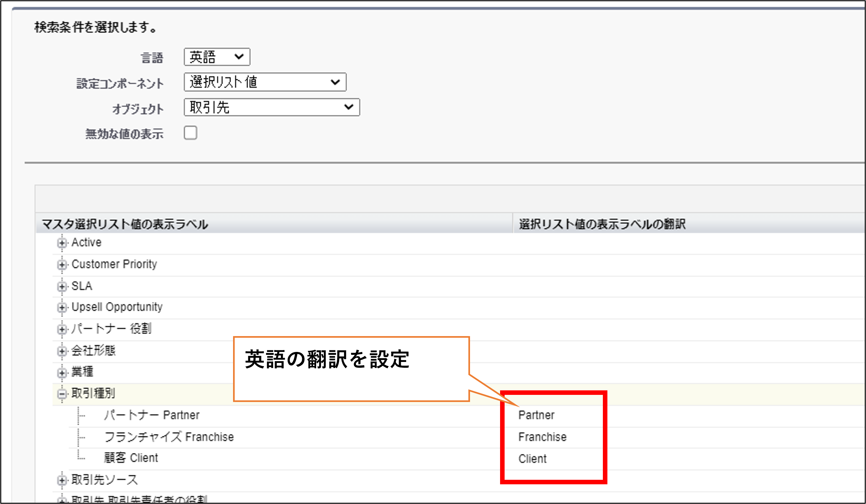Open the 設定コンポーネント dropdown
This screenshot has width=866, height=504.
265,82
